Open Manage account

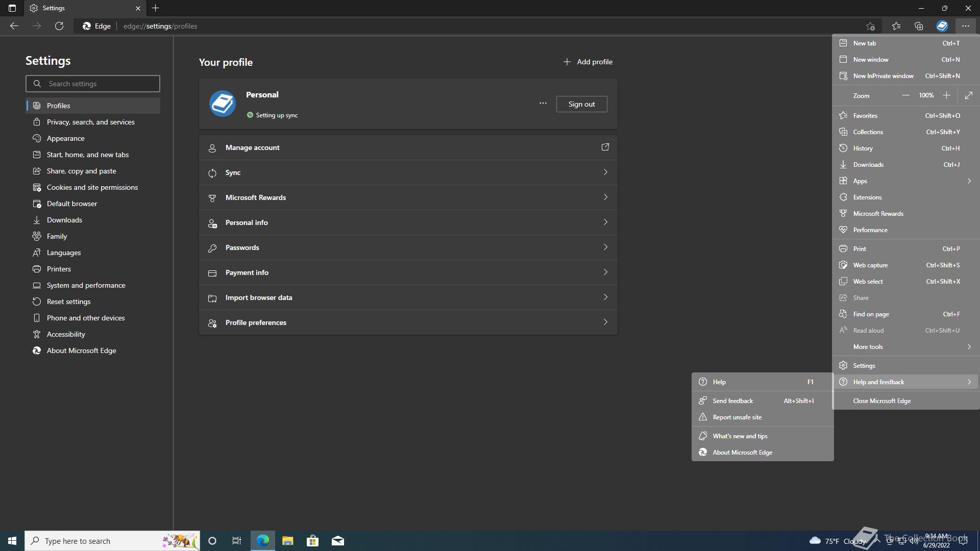tap(408, 147)
